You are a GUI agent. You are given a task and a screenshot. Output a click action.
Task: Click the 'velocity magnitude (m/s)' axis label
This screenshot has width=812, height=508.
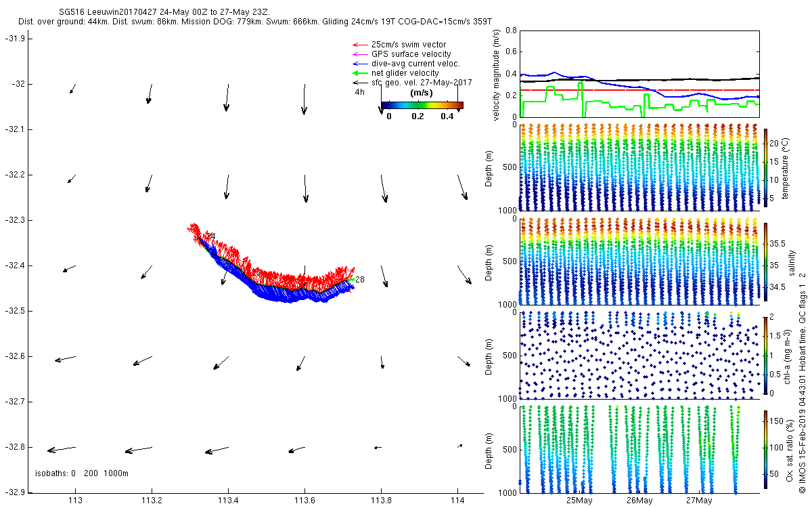(497, 75)
